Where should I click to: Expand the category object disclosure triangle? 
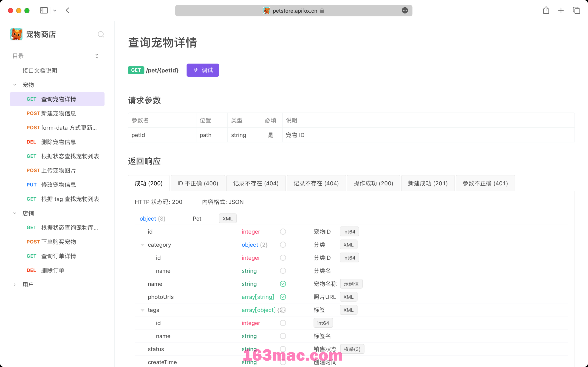pyautogui.click(x=142, y=244)
